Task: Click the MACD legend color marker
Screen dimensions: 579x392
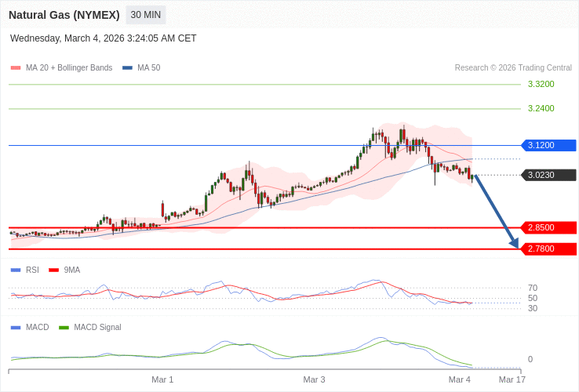Action: 16,328
